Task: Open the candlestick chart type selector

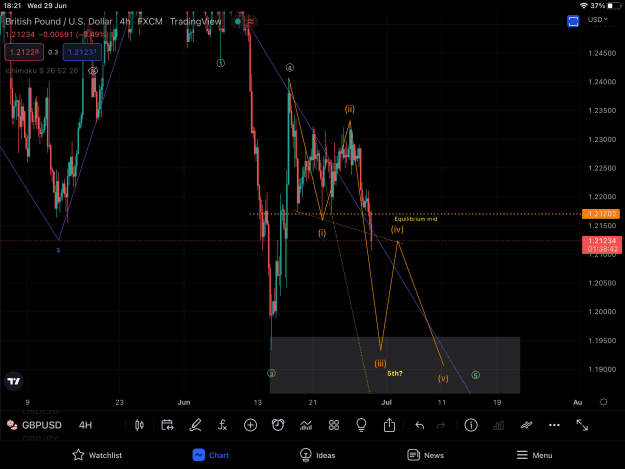Action: click(x=139, y=425)
